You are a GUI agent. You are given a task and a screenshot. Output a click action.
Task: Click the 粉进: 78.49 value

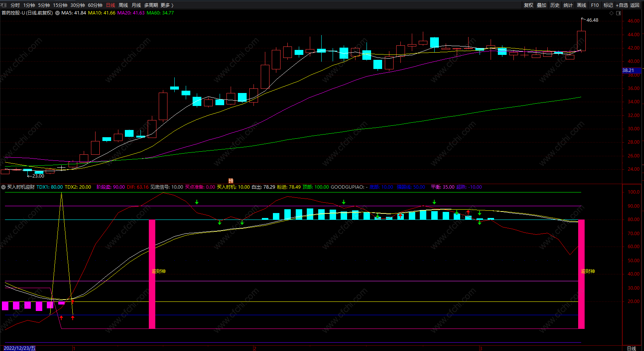pos(289,187)
